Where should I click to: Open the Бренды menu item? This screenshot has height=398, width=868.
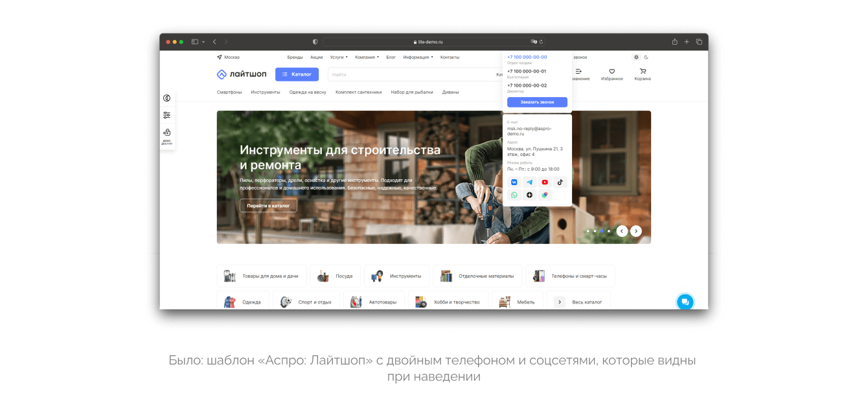(295, 57)
